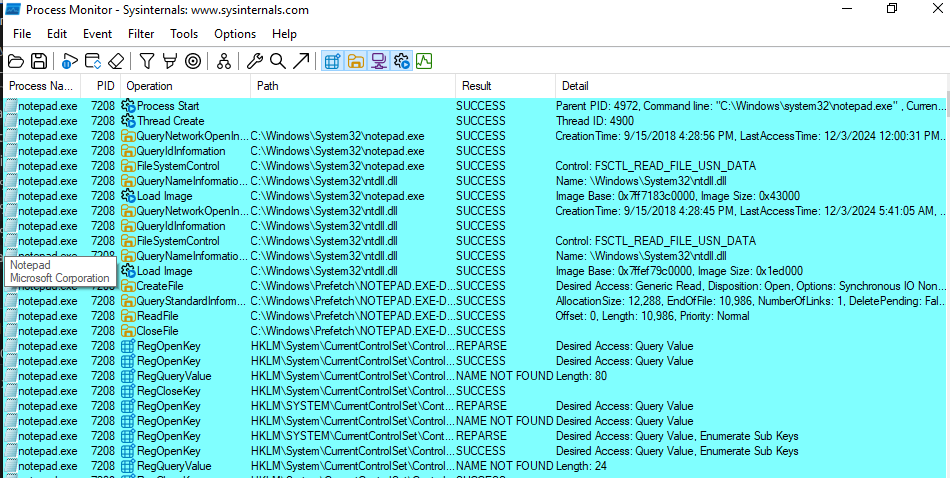Viewport: 950px width, 478px height.
Task: Toggle Show Registry Activity button
Action: click(x=332, y=61)
